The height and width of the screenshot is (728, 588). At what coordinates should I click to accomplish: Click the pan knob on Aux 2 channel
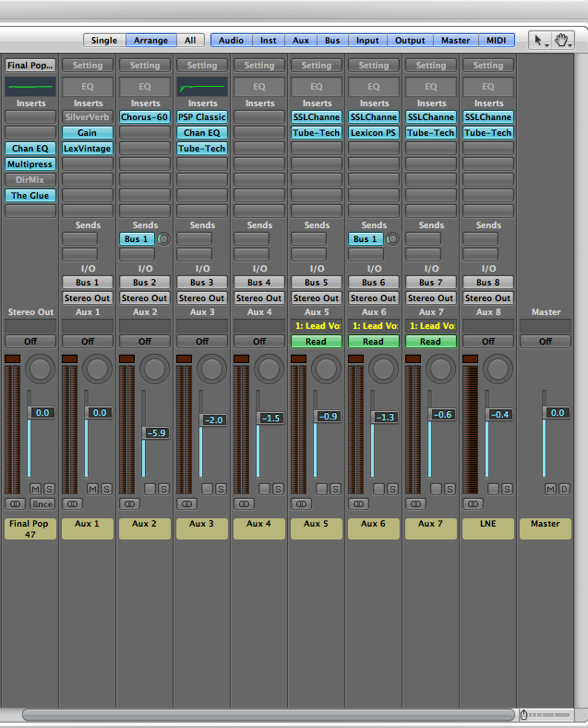pyautogui.click(x=154, y=369)
